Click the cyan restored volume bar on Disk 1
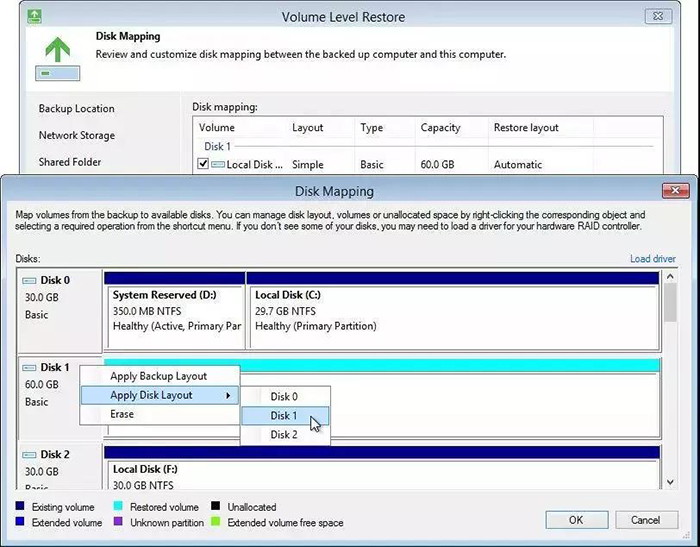This screenshot has height=547, width=700. point(382,365)
